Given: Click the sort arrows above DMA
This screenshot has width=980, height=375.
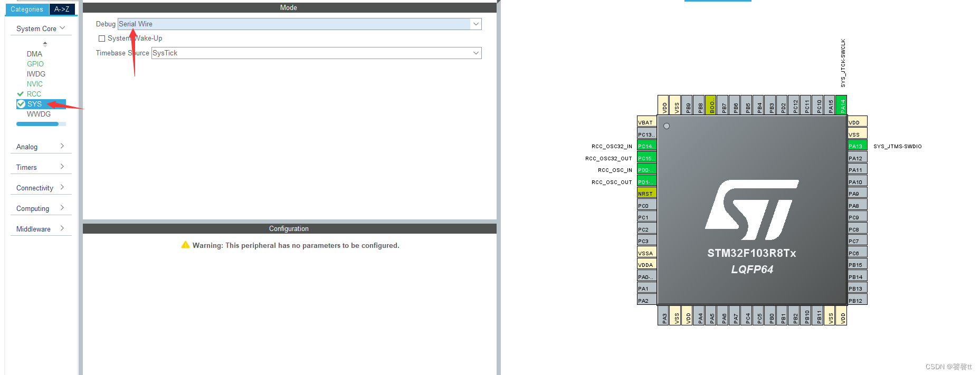Looking at the screenshot, I should point(45,44).
